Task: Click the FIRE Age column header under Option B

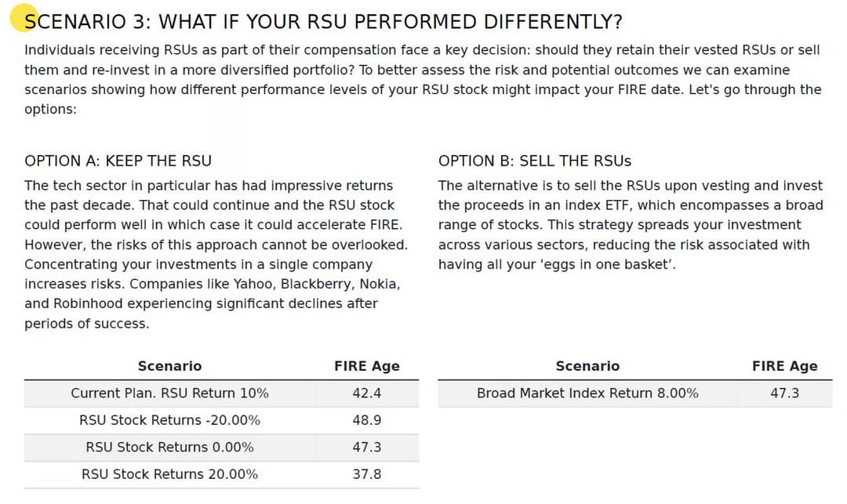Action: pyautogui.click(x=784, y=366)
